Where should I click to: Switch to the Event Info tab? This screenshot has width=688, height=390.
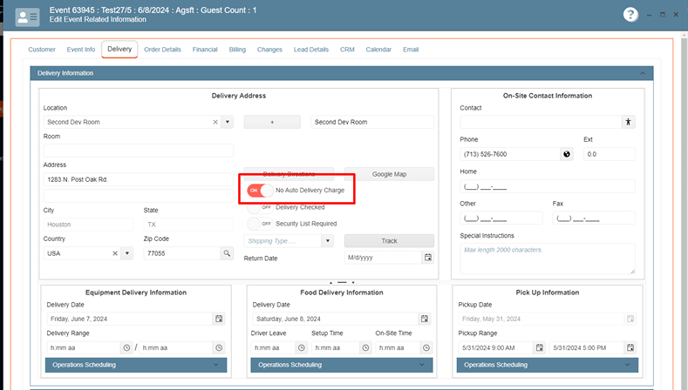click(81, 50)
